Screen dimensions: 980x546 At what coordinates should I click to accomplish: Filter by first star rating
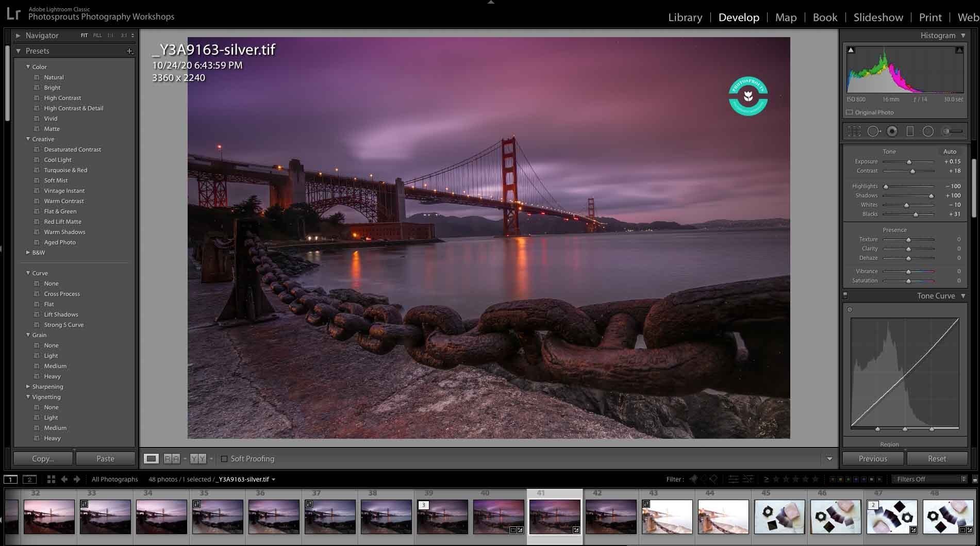pos(776,479)
